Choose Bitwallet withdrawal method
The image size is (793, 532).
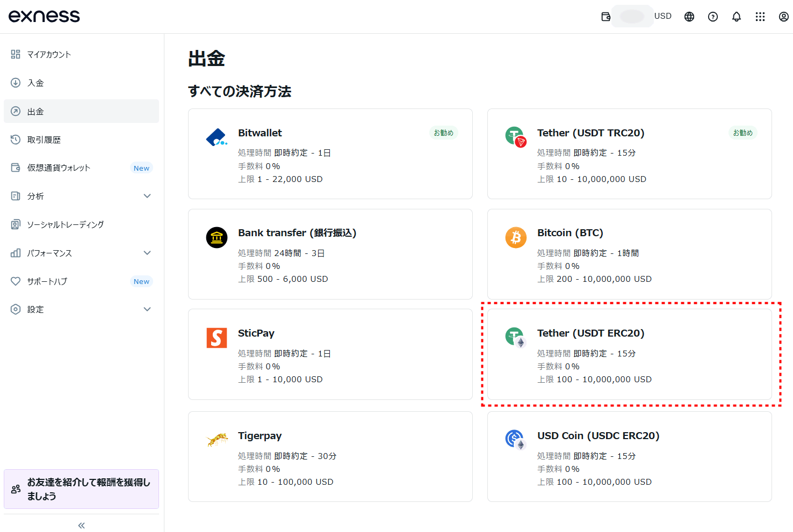[330, 154]
